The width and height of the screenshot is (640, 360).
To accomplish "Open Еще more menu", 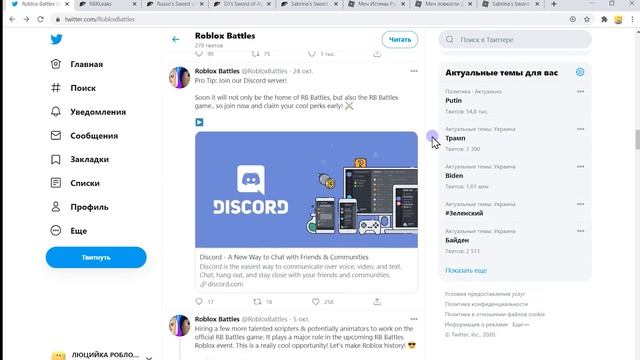I will point(69,231).
